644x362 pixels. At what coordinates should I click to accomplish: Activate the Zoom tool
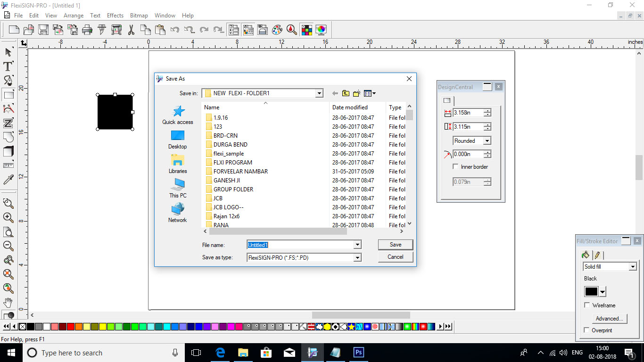[8, 203]
